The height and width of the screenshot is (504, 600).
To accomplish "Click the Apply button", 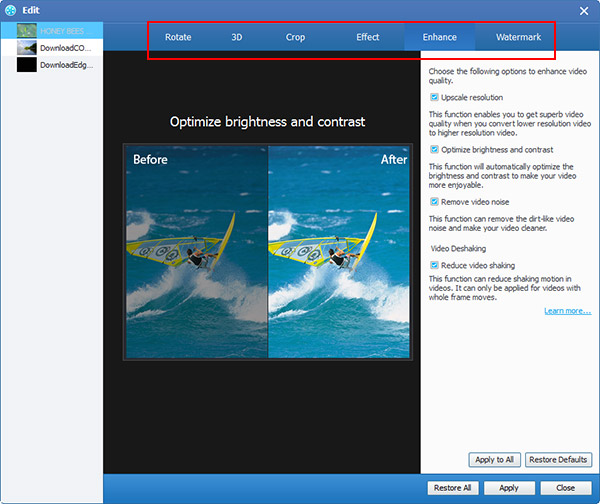I will [509, 488].
